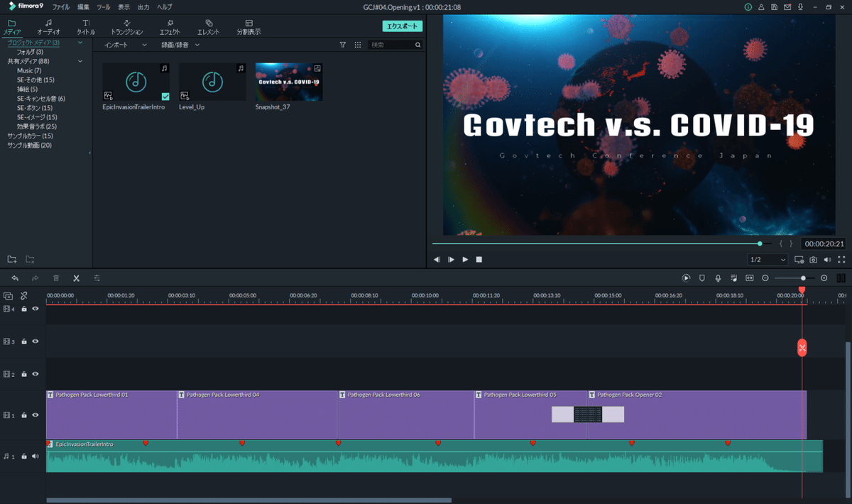Open the media filter funnel icon
Screen dimensions: 852x504
click(343, 45)
